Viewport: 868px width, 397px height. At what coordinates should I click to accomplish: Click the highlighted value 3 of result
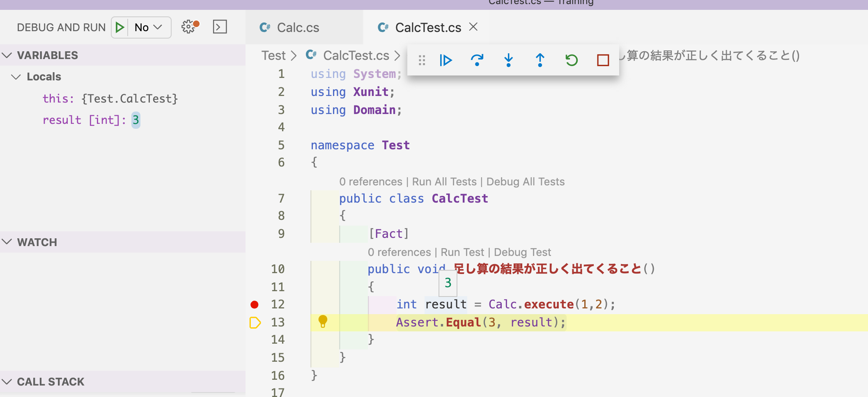[x=135, y=120]
